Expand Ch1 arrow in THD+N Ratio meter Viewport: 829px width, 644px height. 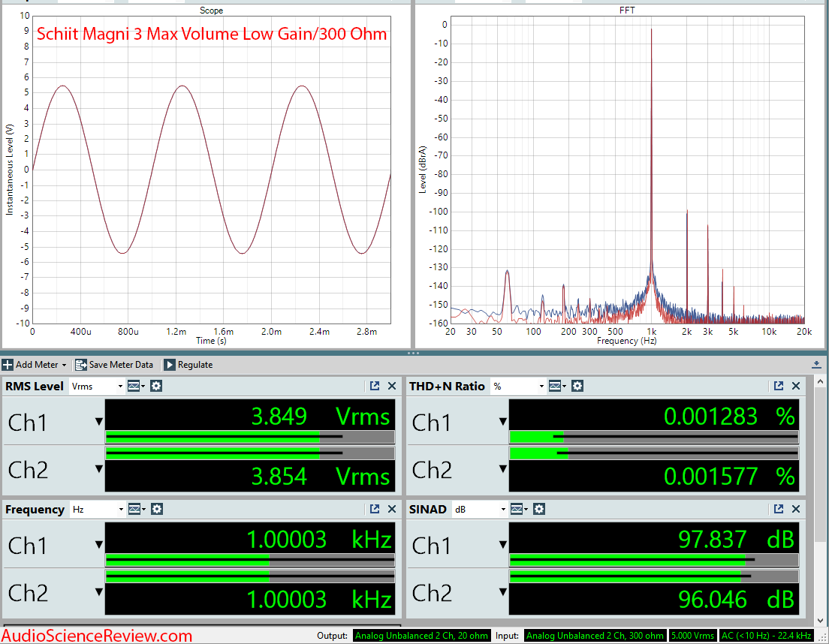click(503, 422)
